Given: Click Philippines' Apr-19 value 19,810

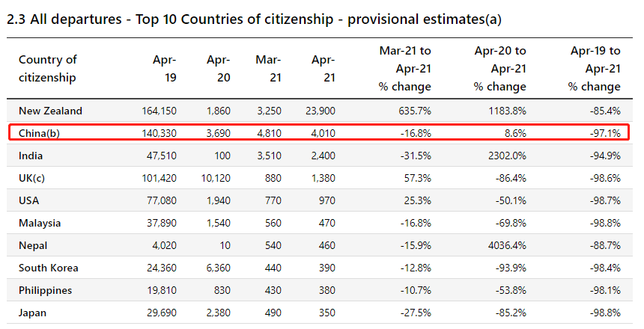Looking at the screenshot, I should [x=159, y=290].
